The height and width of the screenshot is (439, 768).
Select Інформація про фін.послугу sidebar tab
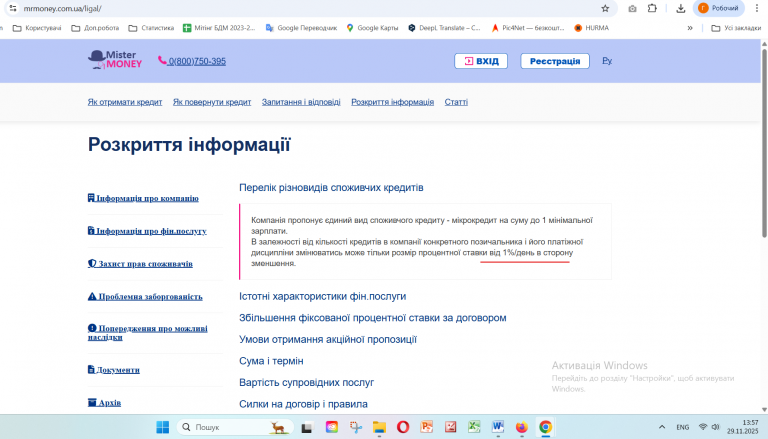click(x=147, y=231)
